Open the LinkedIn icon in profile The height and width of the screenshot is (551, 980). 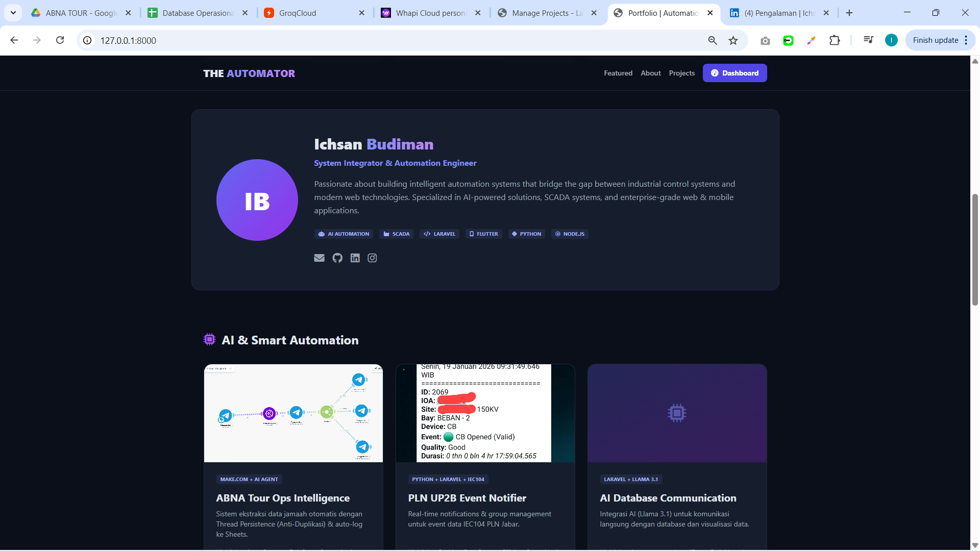pos(355,258)
